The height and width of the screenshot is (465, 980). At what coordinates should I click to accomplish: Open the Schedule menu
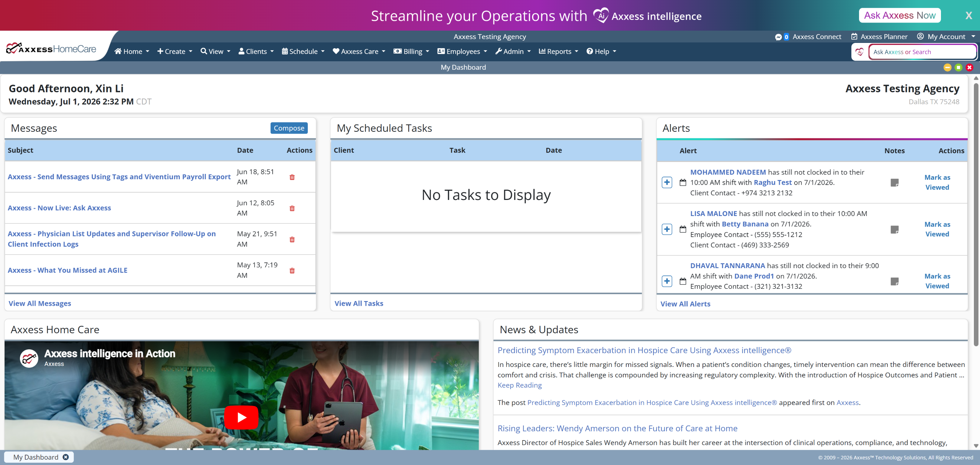[x=303, y=51]
